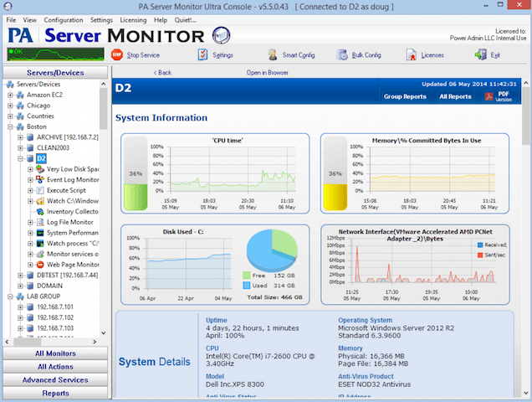
Task: Open Group Reports button
Action: [405, 96]
